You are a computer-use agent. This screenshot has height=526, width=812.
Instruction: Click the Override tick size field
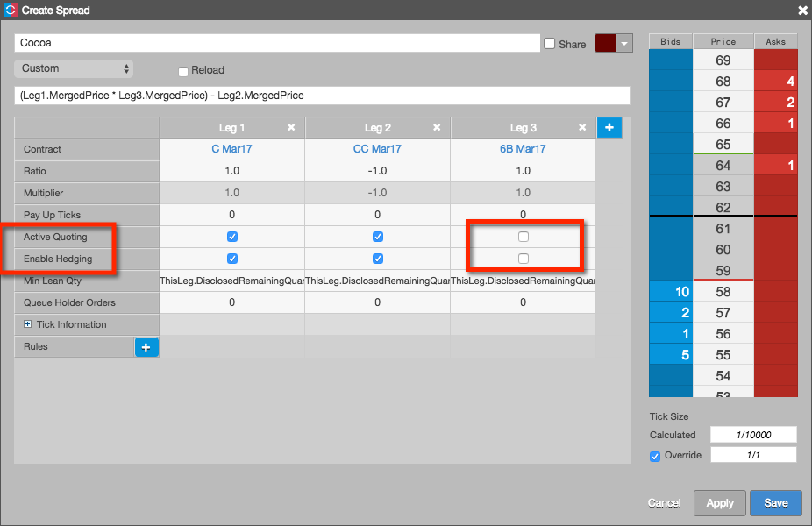[x=753, y=455]
